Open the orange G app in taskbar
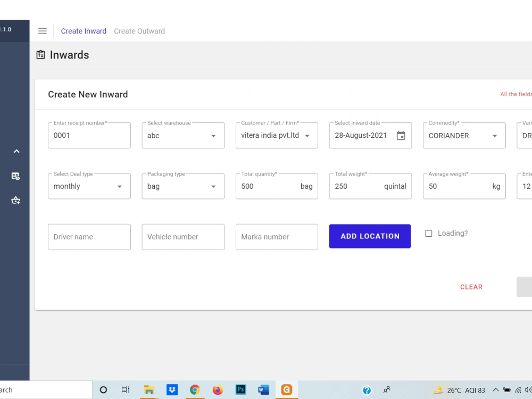The image size is (532, 399). pyautogui.click(x=287, y=390)
